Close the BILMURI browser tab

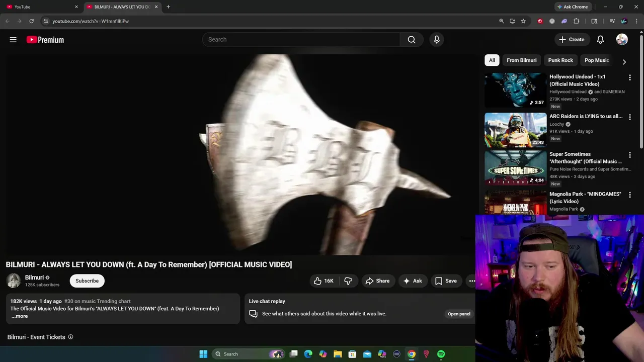[156, 7]
